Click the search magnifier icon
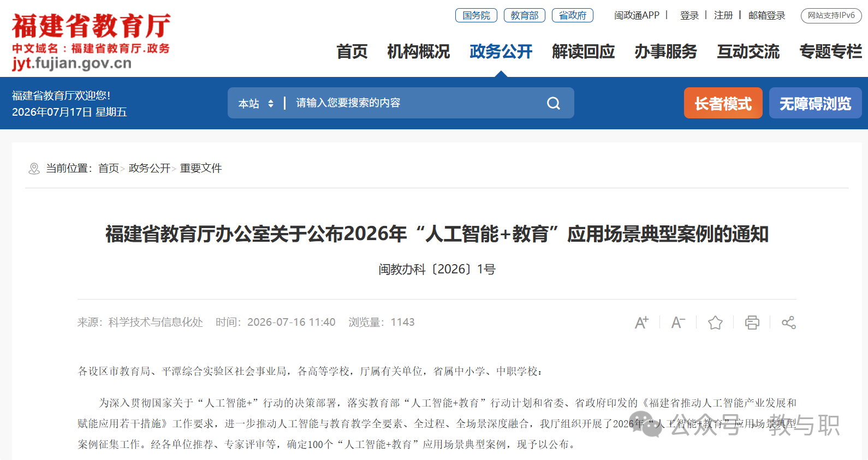This screenshot has width=868, height=460. coord(554,103)
